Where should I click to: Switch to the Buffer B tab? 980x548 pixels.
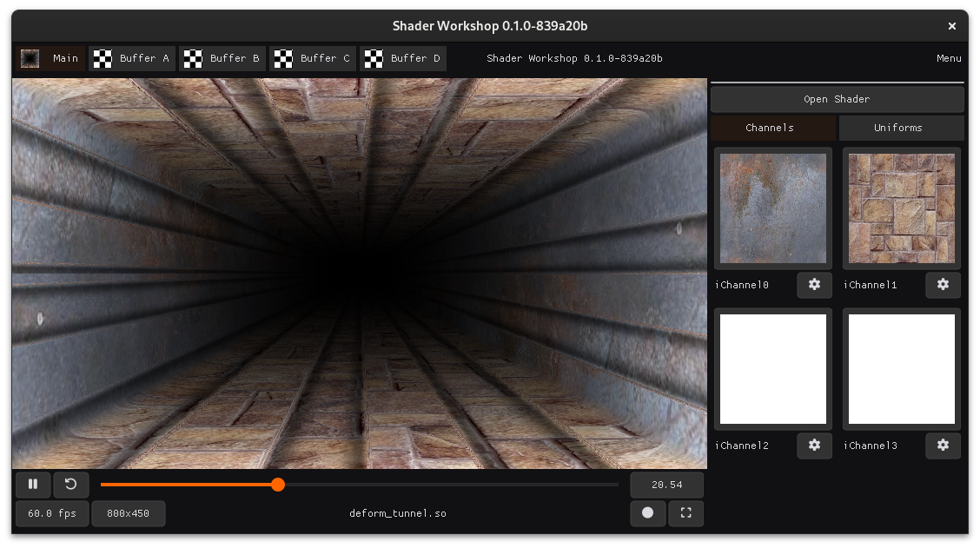(x=222, y=58)
